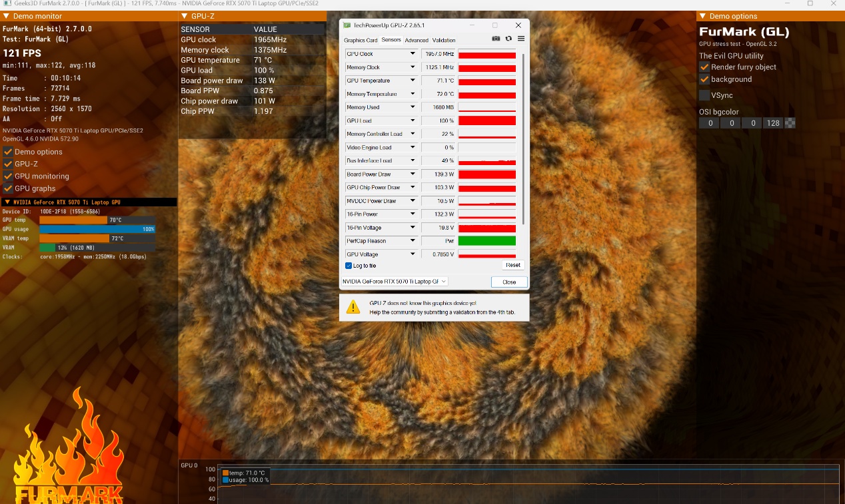
Task: Take a GPU-Z screenshot with camera icon
Action: [496, 39]
